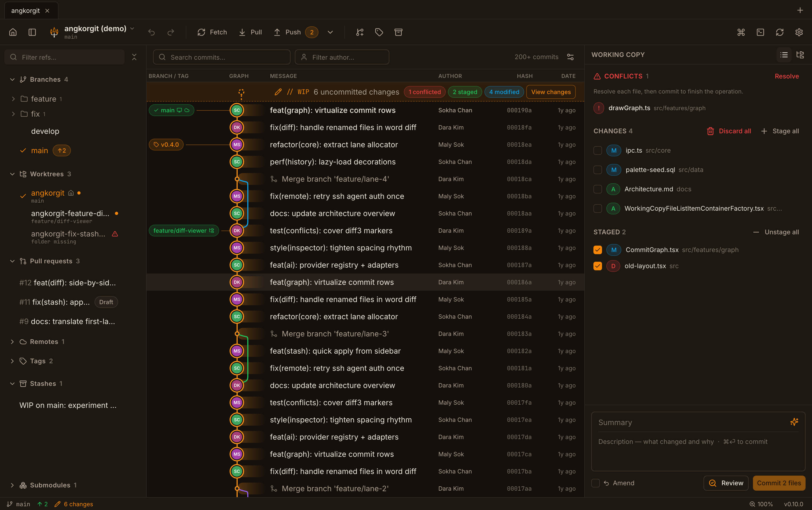Click Discard all changes
812x510 pixels.
[x=729, y=131]
